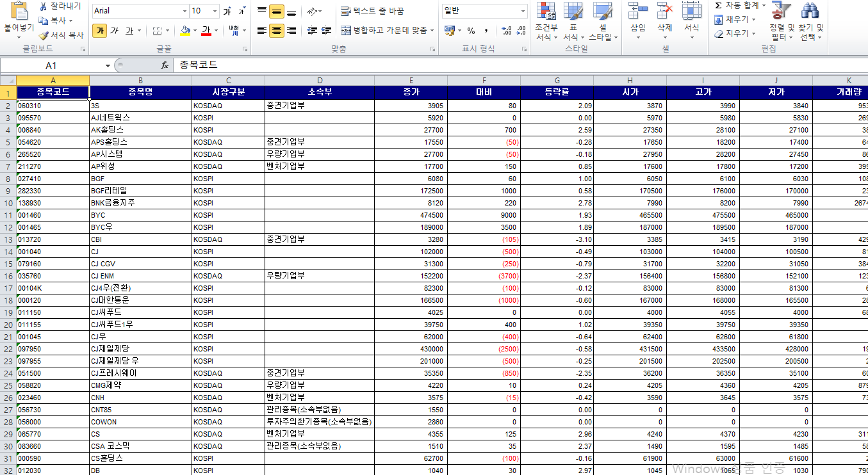Click the closing price cell 474500
The image size is (868, 475).
point(411,215)
